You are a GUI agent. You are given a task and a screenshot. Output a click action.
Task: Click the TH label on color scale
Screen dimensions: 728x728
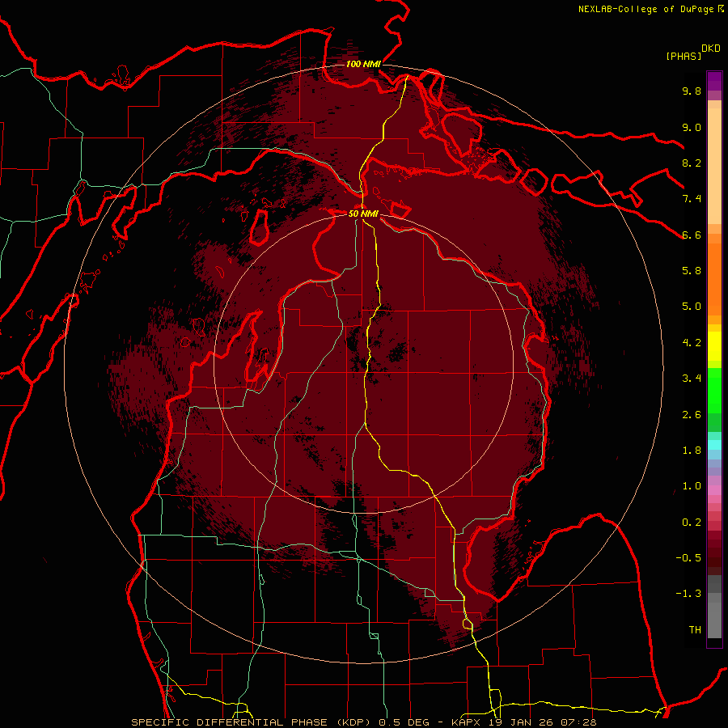point(695,630)
